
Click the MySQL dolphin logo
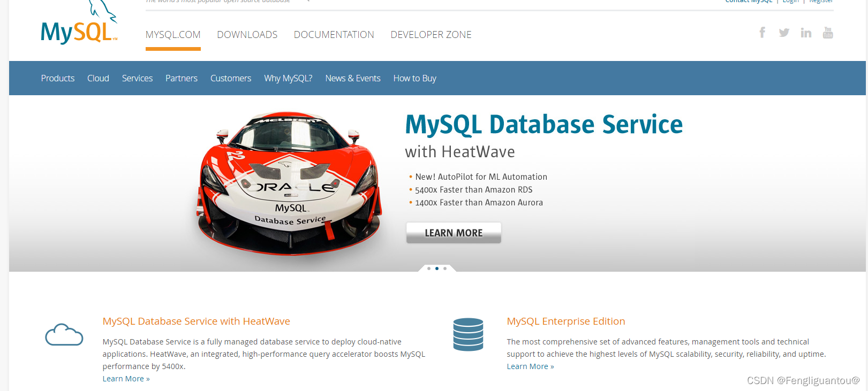(x=79, y=22)
